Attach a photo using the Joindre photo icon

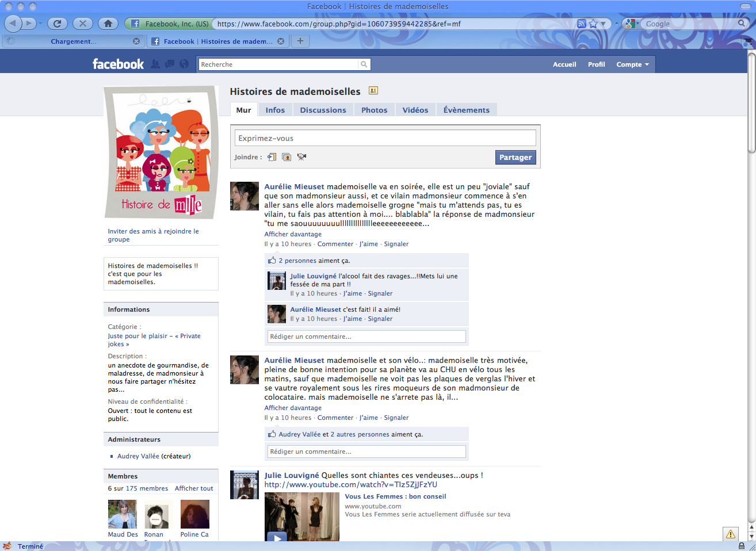287,157
